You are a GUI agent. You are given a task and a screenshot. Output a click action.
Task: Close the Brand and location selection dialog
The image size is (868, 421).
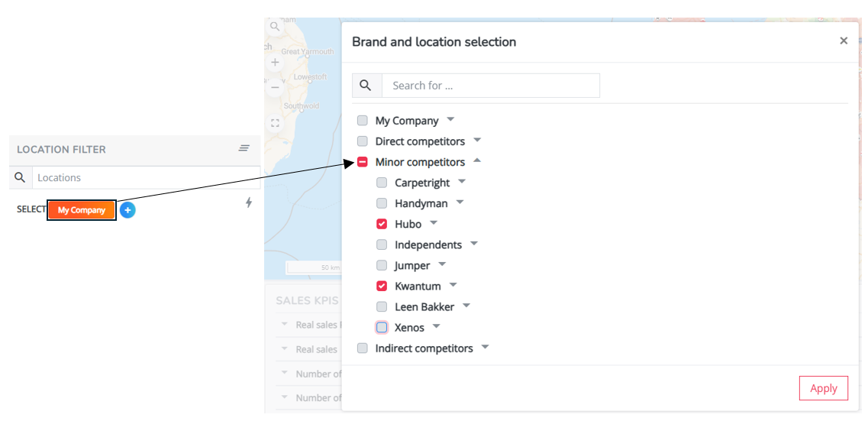click(844, 40)
